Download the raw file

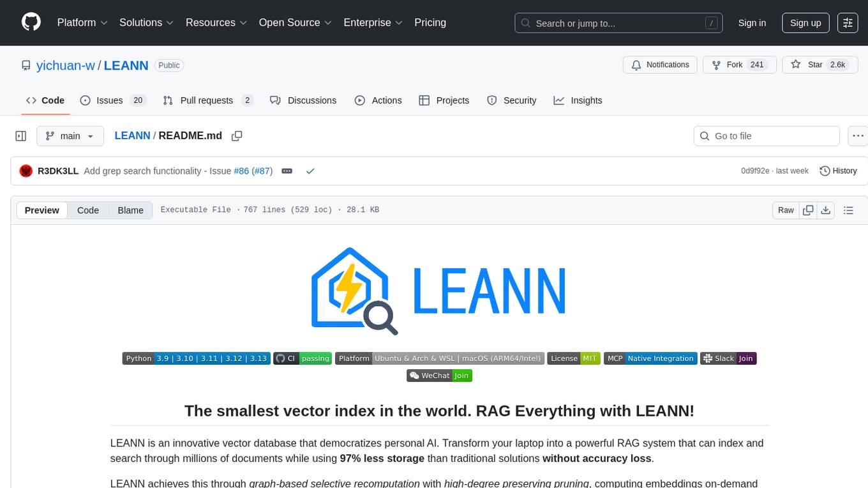click(825, 210)
